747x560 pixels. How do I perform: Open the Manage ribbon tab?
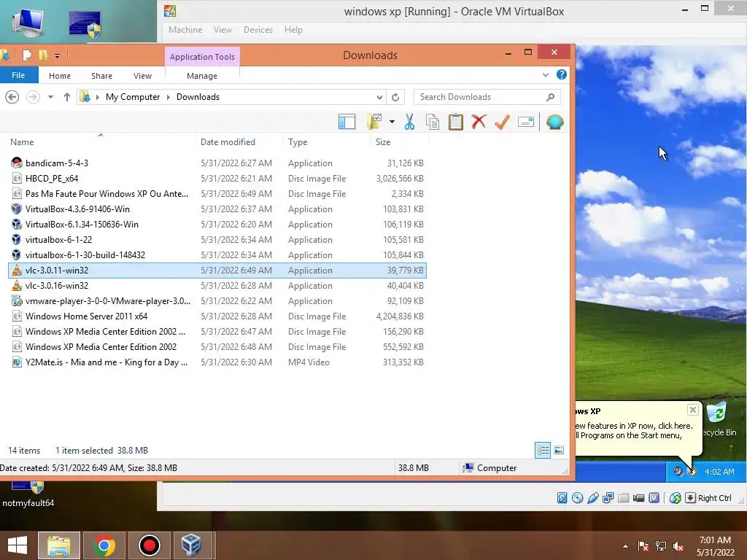click(202, 76)
